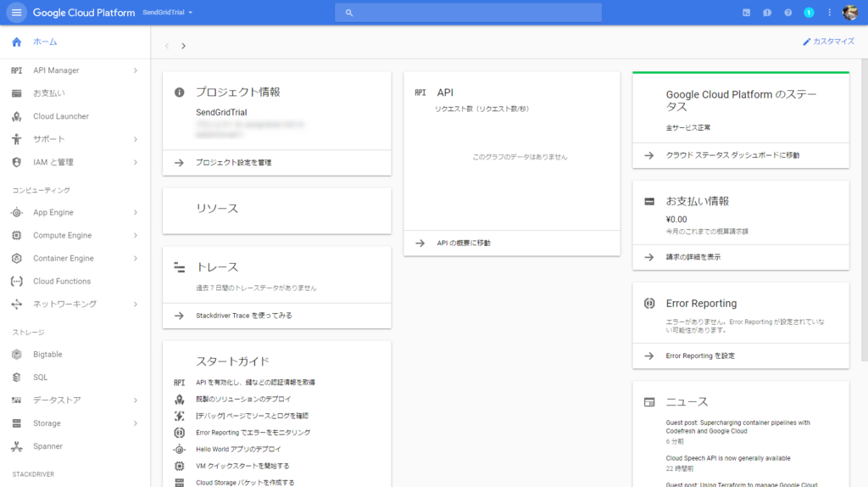
Task: Select Cloud Launcher menu item
Action: [75, 116]
